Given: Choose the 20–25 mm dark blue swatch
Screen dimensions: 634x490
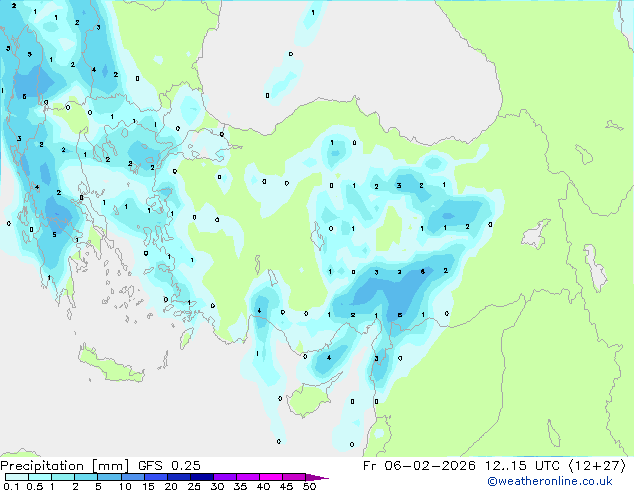Looking at the screenshot, I should click(x=178, y=477).
